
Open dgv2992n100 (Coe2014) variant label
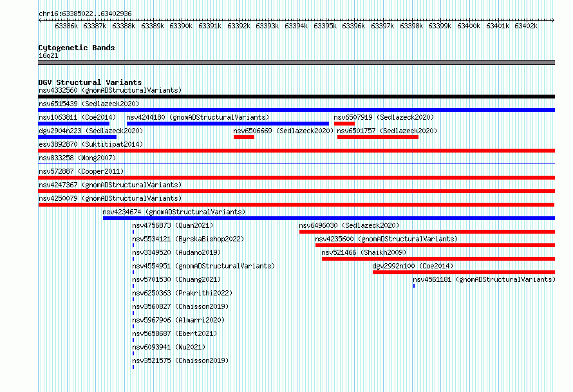click(x=413, y=266)
